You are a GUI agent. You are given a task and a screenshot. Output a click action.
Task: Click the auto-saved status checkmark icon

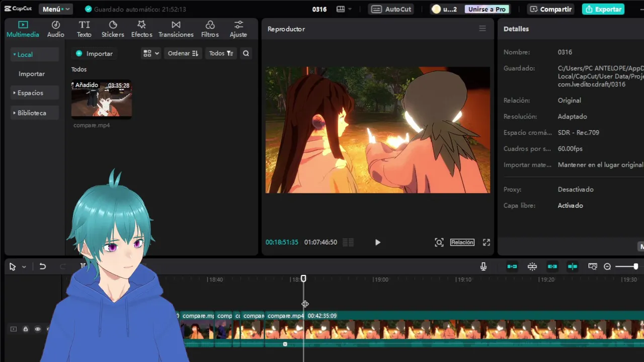89,9
